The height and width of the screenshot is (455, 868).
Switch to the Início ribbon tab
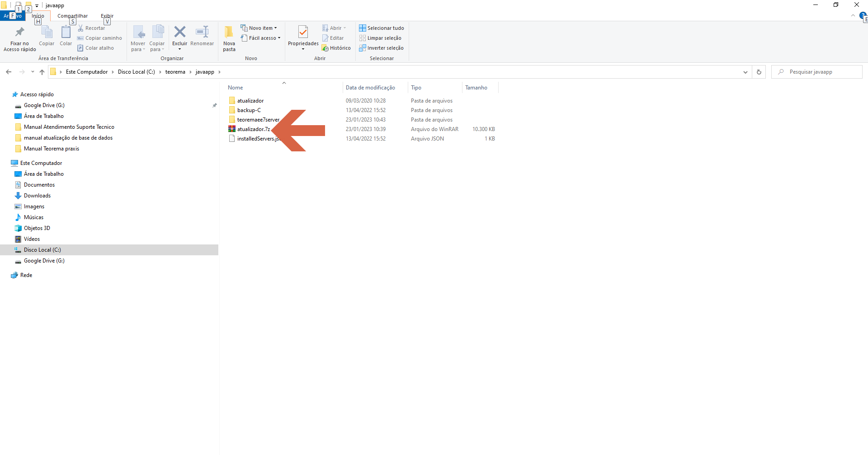[x=38, y=16]
